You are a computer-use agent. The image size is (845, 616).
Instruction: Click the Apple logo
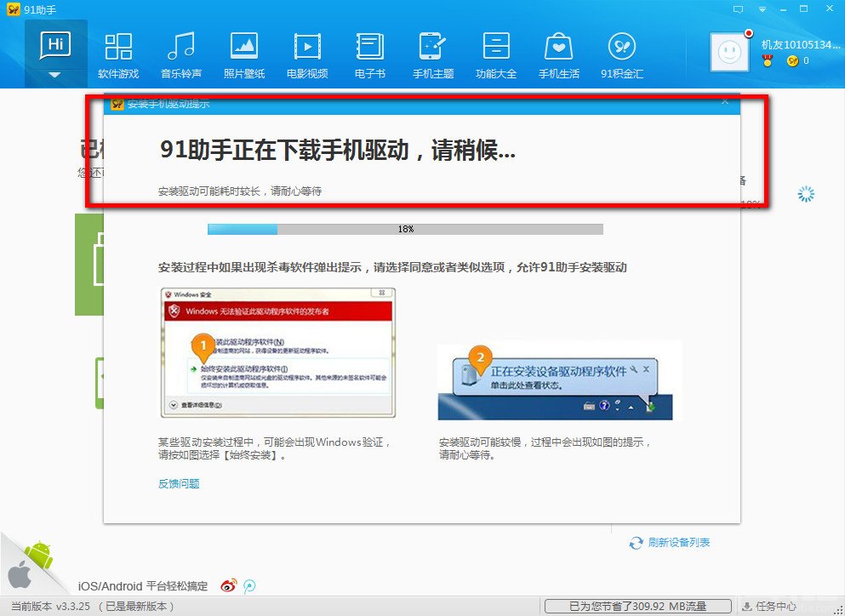(x=20, y=577)
